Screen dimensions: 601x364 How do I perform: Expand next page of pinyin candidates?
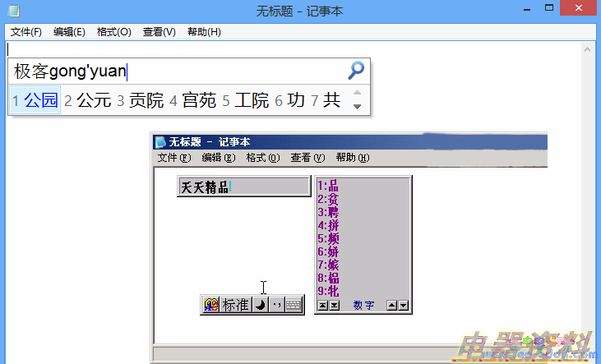[x=357, y=107]
